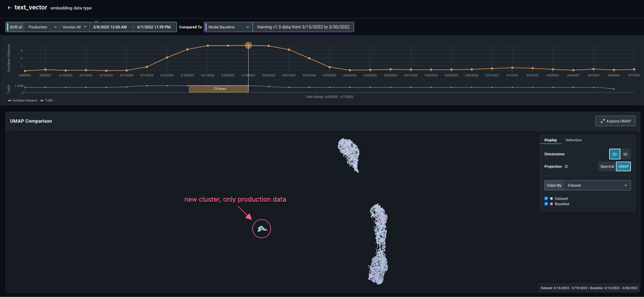This screenshot has height=297, width=644.
Task: Open the Model Baseline dropdown
Action: pos(228,27)
